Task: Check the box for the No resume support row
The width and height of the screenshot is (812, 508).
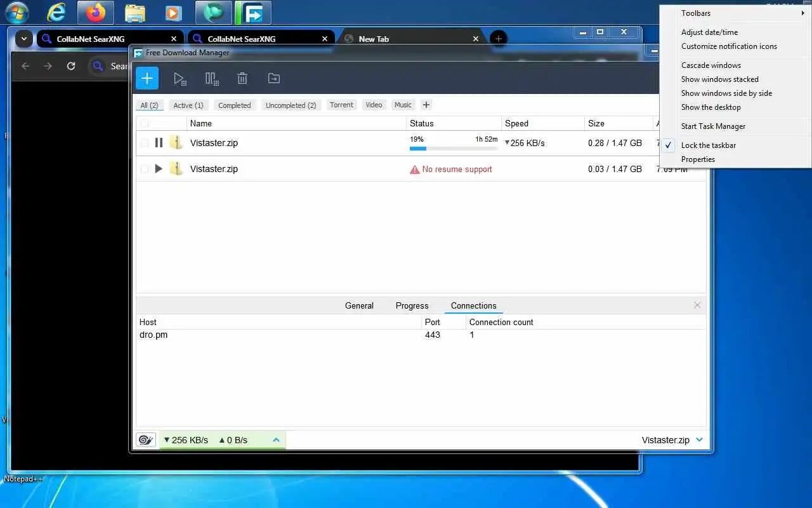Action: pyautogui.click(x=145, y=169)
